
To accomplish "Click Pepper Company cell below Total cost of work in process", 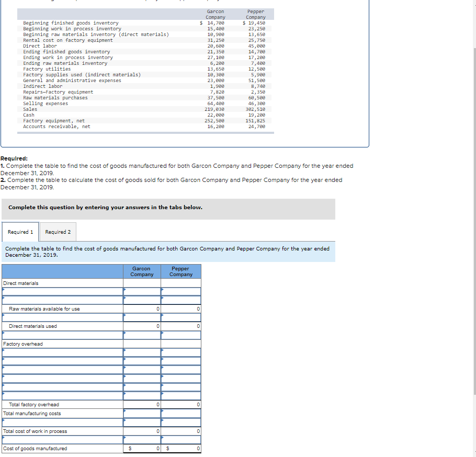I will coord(180,438).
